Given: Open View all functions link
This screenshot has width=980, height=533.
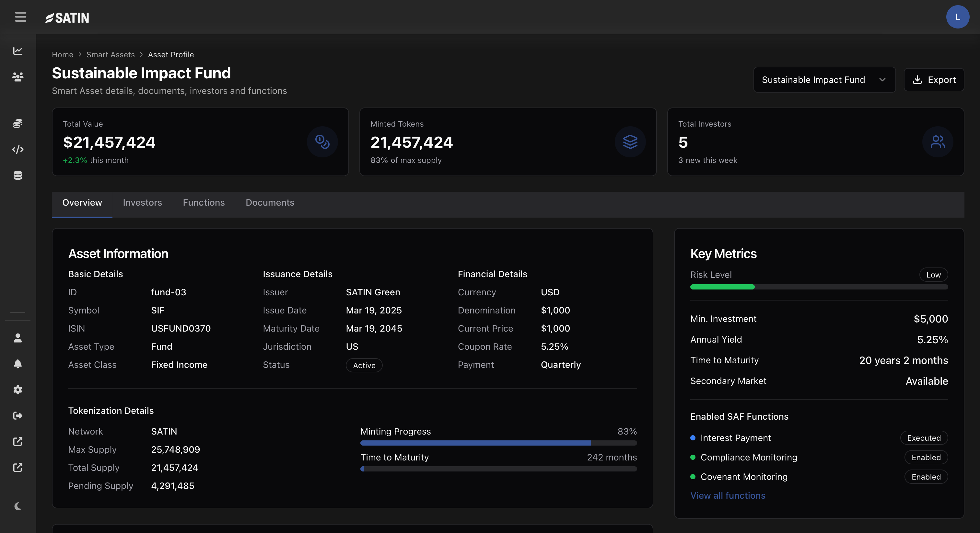Looking at the screenshot, I should pyautogui.click(x=728, y=496).
